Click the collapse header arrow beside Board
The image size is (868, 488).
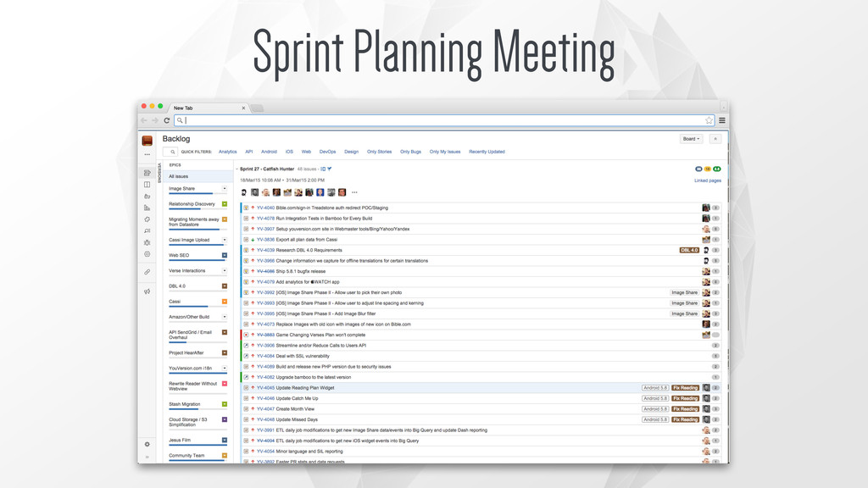715,139
